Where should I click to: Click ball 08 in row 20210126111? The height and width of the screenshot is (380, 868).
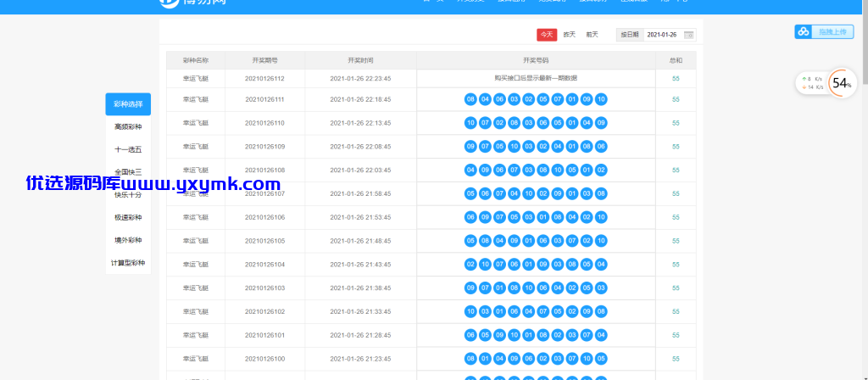pos(471,100)
